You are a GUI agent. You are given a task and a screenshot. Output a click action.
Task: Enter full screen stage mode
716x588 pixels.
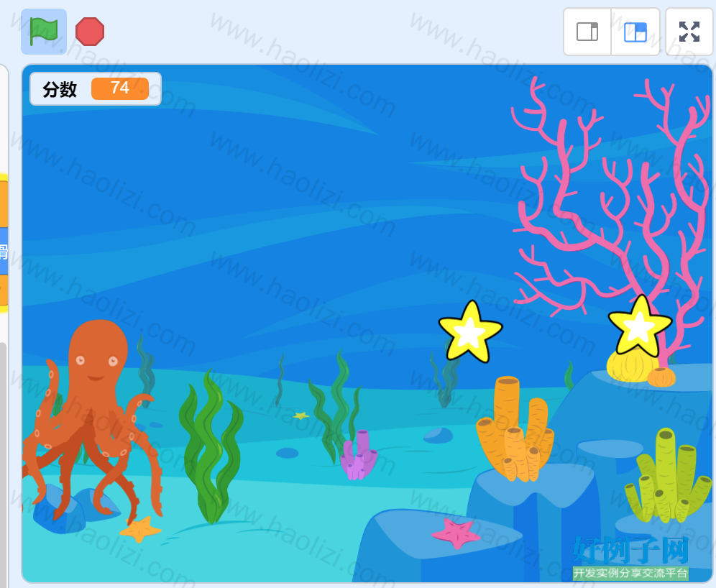point(689,32)
